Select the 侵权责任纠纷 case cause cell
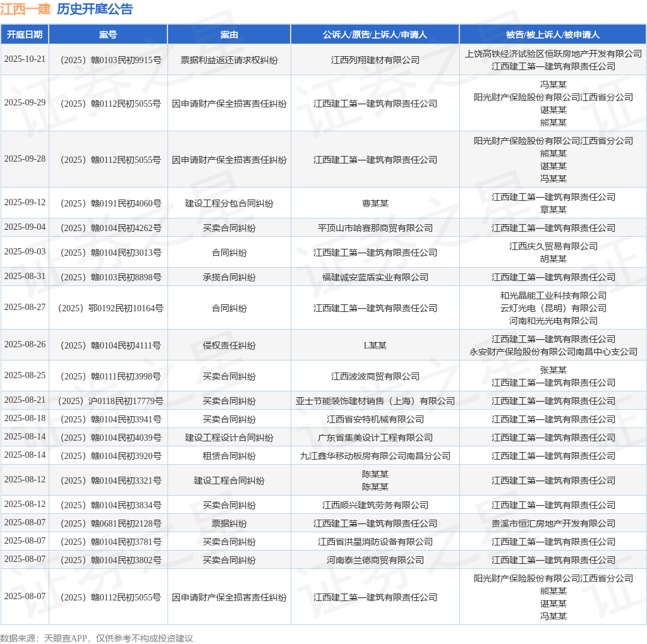The width and height of the screenshot is (647, 644). point(229,345)
